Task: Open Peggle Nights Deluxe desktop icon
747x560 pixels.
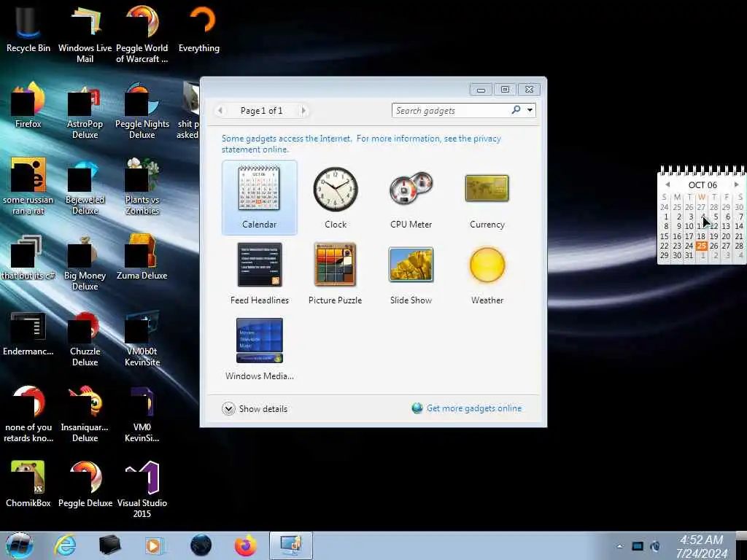Action: (x=142, y=110)
